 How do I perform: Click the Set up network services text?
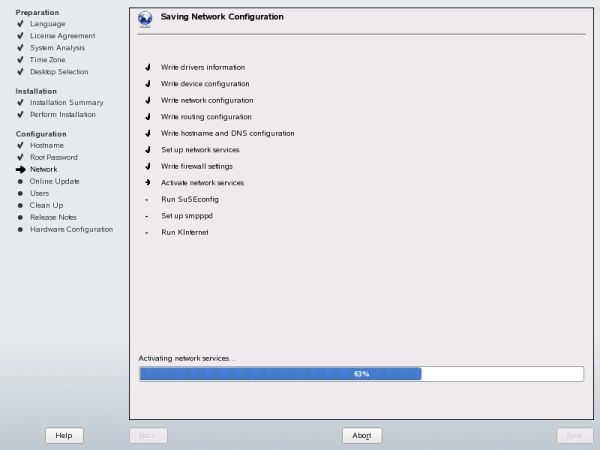pyautogui.click(x=200, y=150)
